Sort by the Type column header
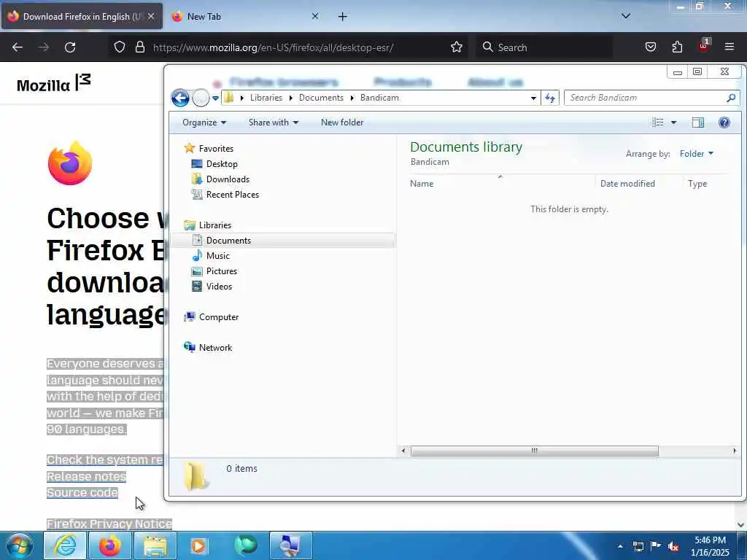This screenshot has width=747, height=560. pos(697,183)
